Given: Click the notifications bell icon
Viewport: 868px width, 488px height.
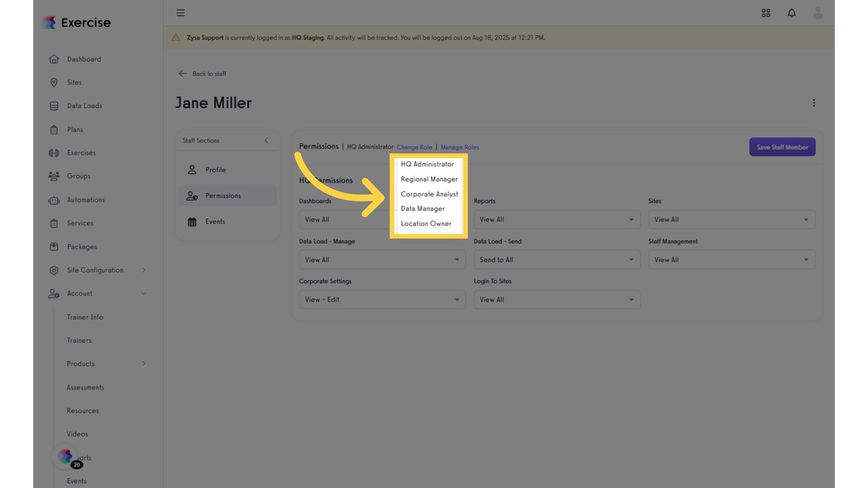Looking at the screenshot, I should [x=792, y=13].
